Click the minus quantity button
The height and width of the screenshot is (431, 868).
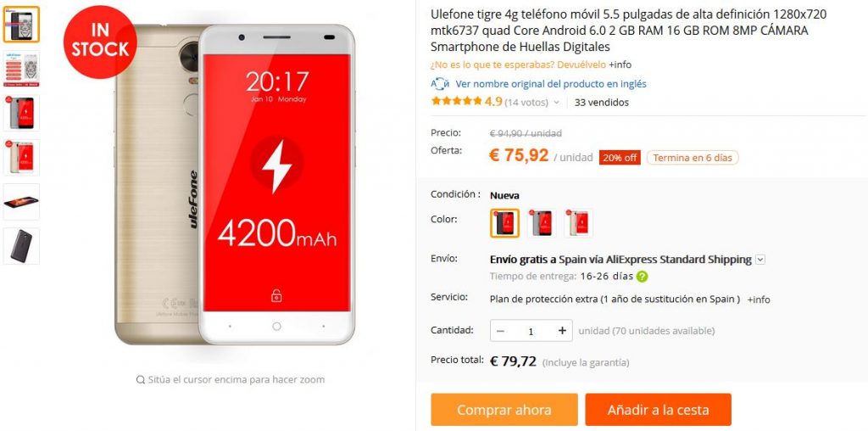[500, 331]
